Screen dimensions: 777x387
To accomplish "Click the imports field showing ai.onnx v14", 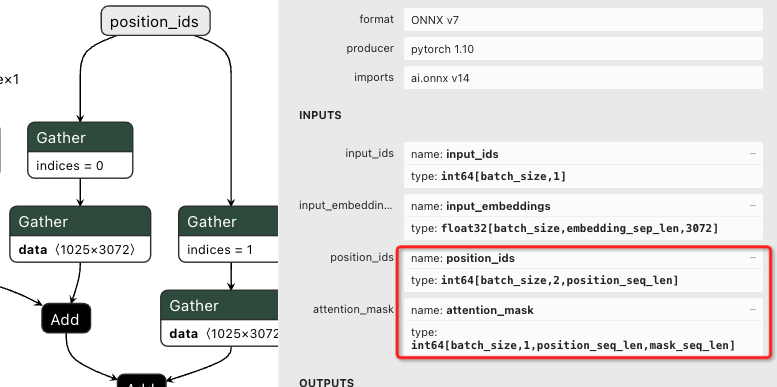I will tap(583, 78).
